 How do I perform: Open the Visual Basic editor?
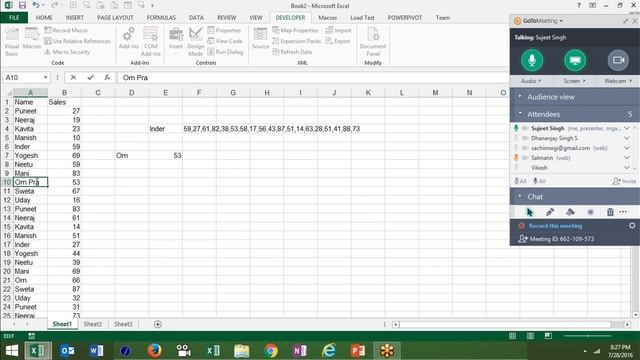pyautogui.click(x=12, y=42)
